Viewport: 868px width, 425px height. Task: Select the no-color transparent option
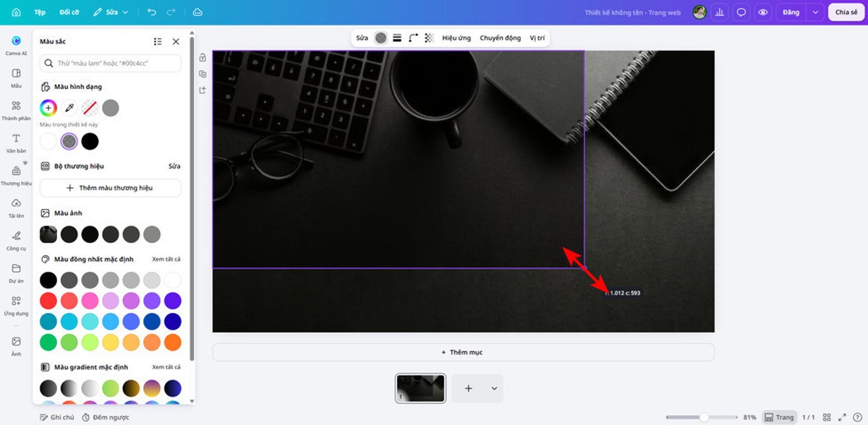tap(90, 108)
